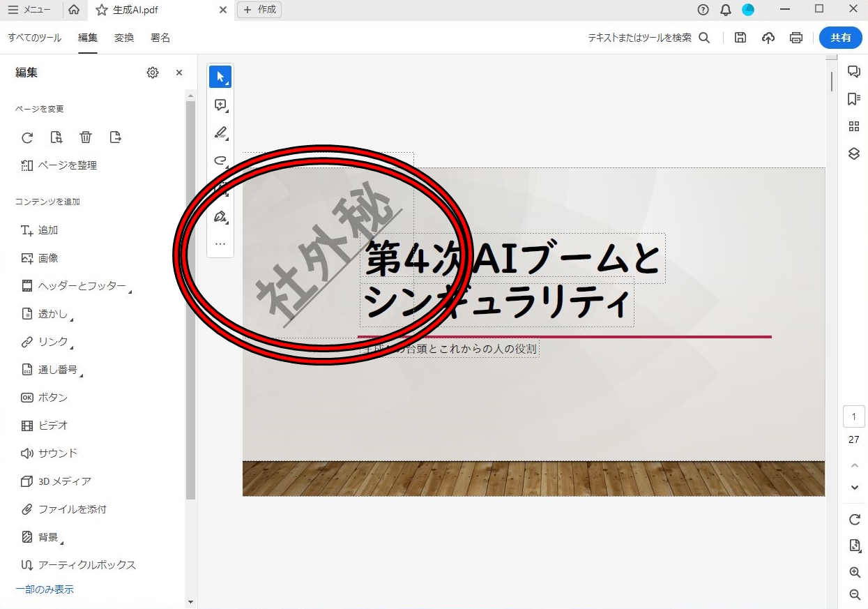
Task: Open the Add comment tool
Action: point(220,105)
